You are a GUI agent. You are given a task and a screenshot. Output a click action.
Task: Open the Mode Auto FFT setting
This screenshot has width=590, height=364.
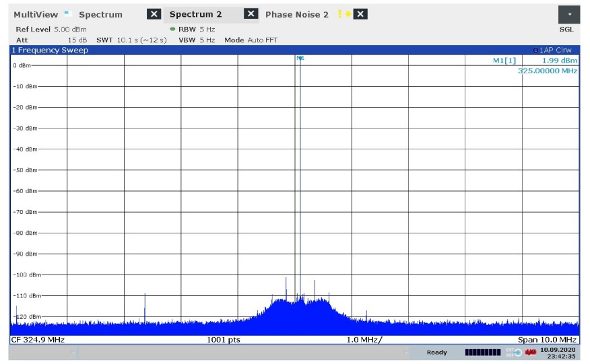pyautogui.click(x=251, y=40)
